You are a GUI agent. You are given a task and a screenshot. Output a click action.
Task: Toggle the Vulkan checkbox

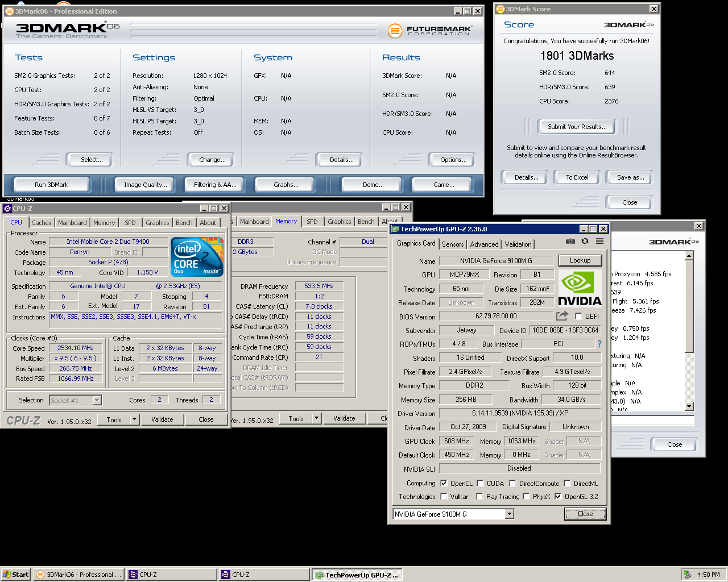tap(444, 497)
